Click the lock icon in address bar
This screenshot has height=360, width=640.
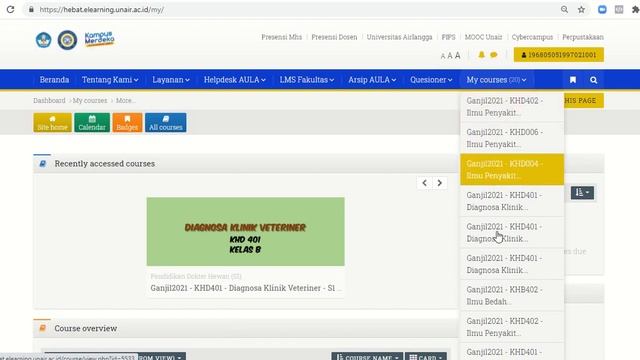point(31,9)
